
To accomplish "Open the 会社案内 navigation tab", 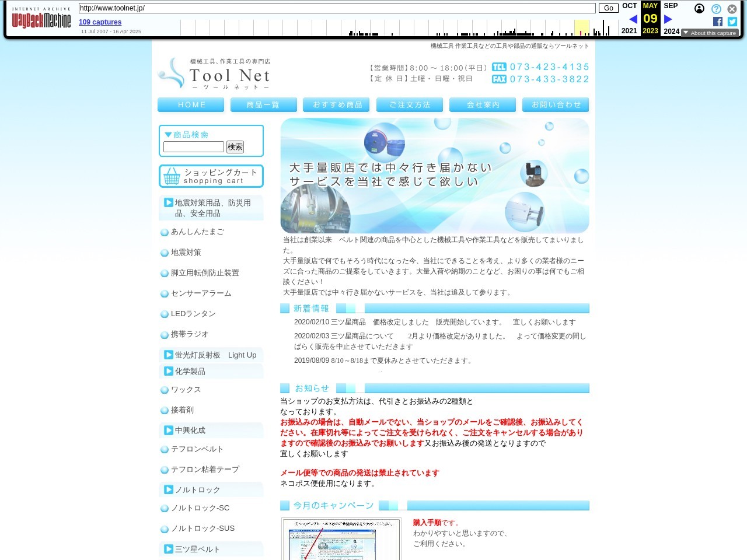I will [483, 105].
